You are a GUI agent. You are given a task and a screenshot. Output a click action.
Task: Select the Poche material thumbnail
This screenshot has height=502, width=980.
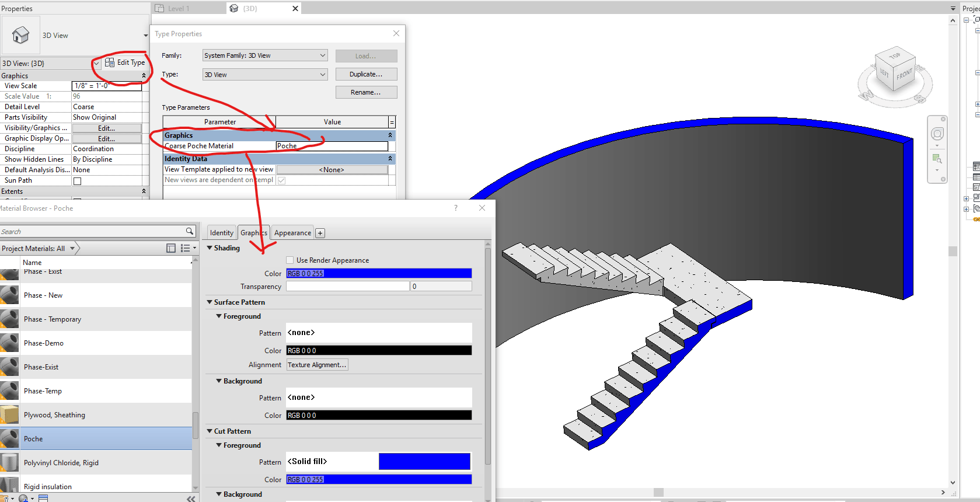click(x=9, y=438)
